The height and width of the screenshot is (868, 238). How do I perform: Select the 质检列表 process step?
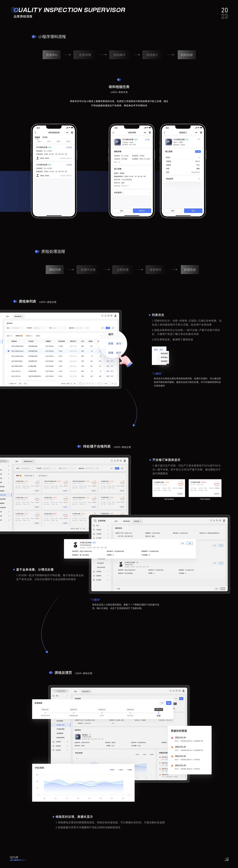point(55,270)
